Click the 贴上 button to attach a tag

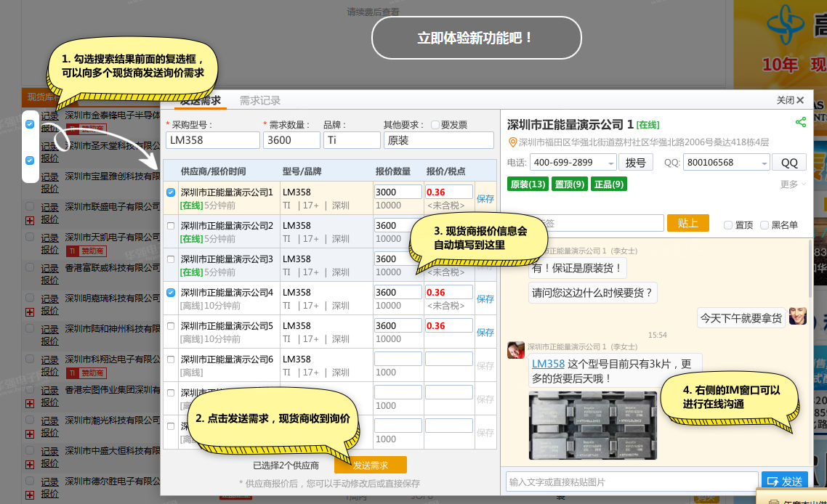click(x=687, y=223)
